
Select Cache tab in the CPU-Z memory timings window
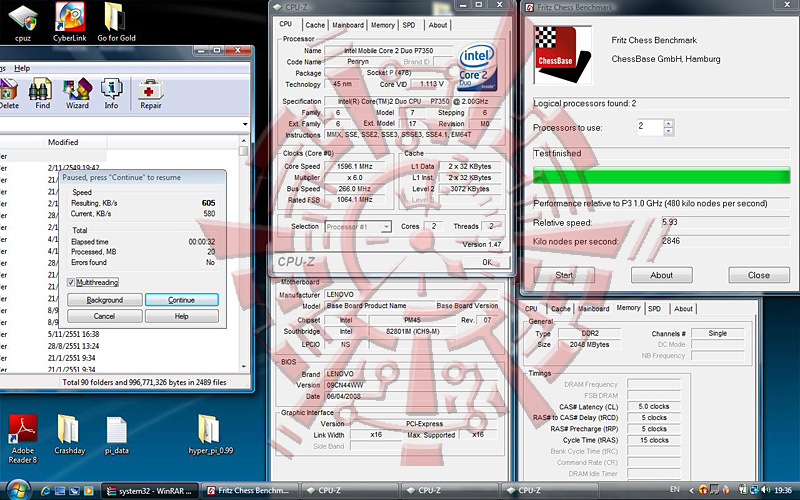[x=560, y=309]
